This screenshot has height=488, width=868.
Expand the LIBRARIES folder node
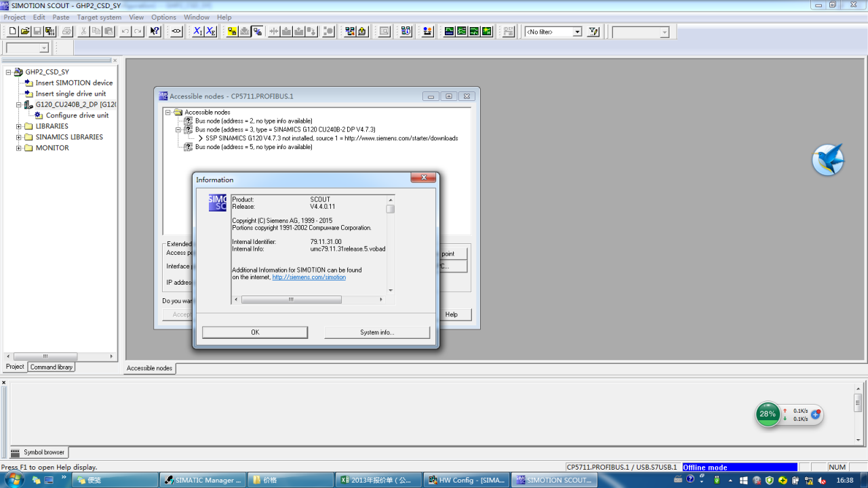coord(19,126)
